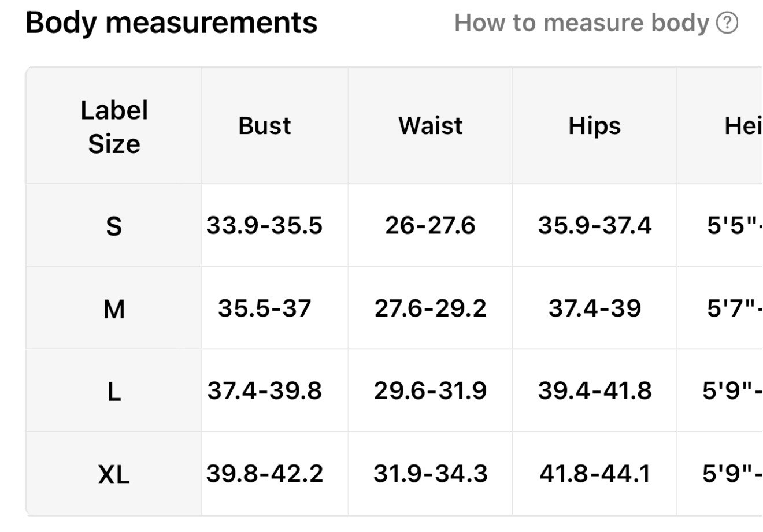Select the L size row label
This screenshot has height=532, width=763.
pos(114,392)
